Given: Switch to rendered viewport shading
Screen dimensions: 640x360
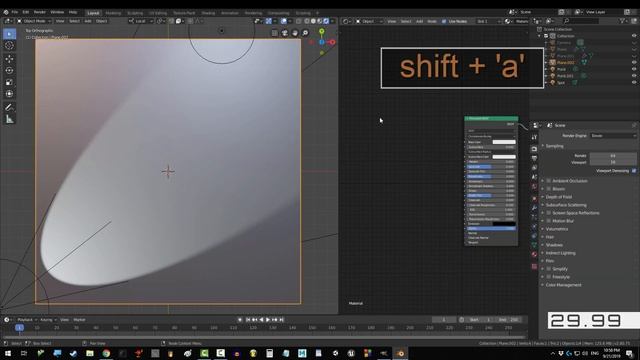Looking at the screenshot, I should click(x=326, y=21).
